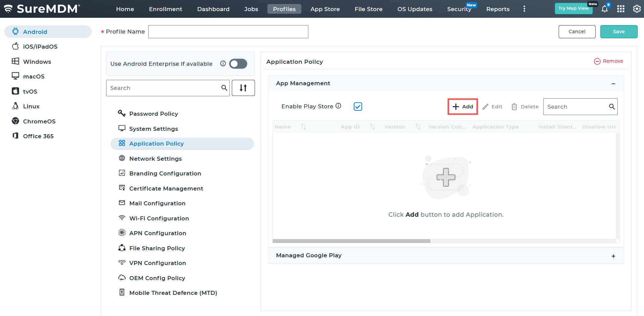
Task: Click the sort arrows button beside policy search
Action: pyautogui.click(x=243, y=88)
